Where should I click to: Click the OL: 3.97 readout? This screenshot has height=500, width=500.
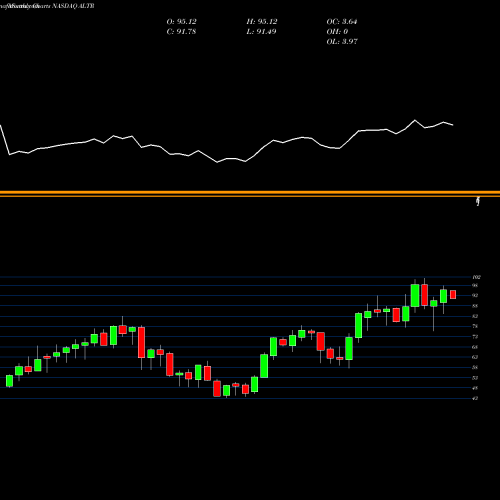coord(342,42)
